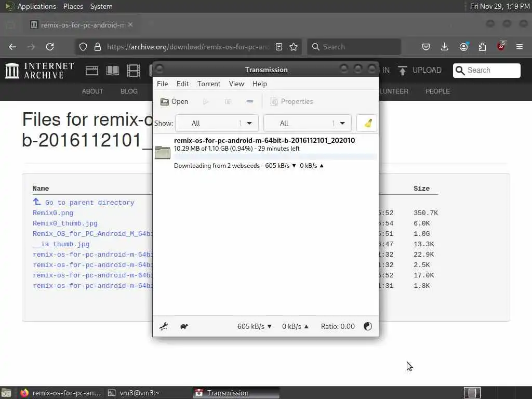The height and width of the screenshot is (399, 532).
Task: Click the show desktop icon in taskbar
Action: coord(6,393)
